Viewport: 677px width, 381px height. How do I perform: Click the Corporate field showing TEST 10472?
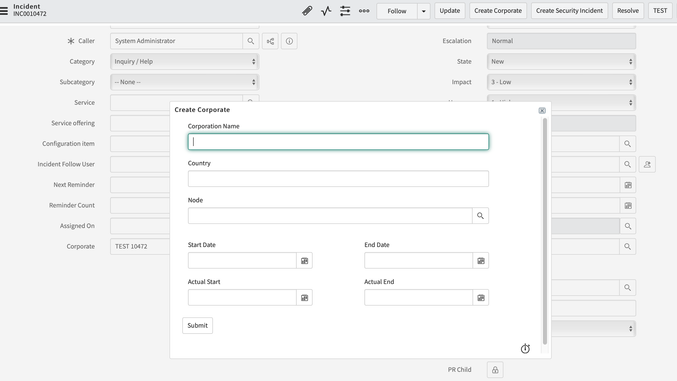click(x=140, y=246)
